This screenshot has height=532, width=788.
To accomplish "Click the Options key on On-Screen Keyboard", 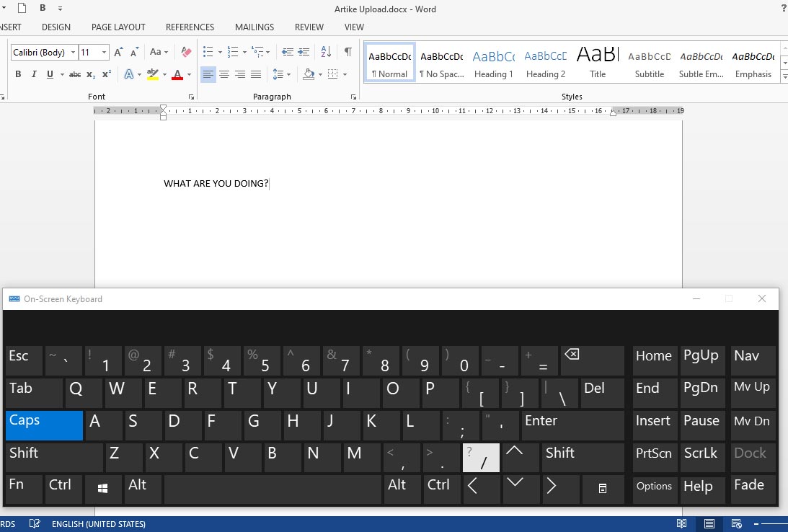I will tap(654, 487).
